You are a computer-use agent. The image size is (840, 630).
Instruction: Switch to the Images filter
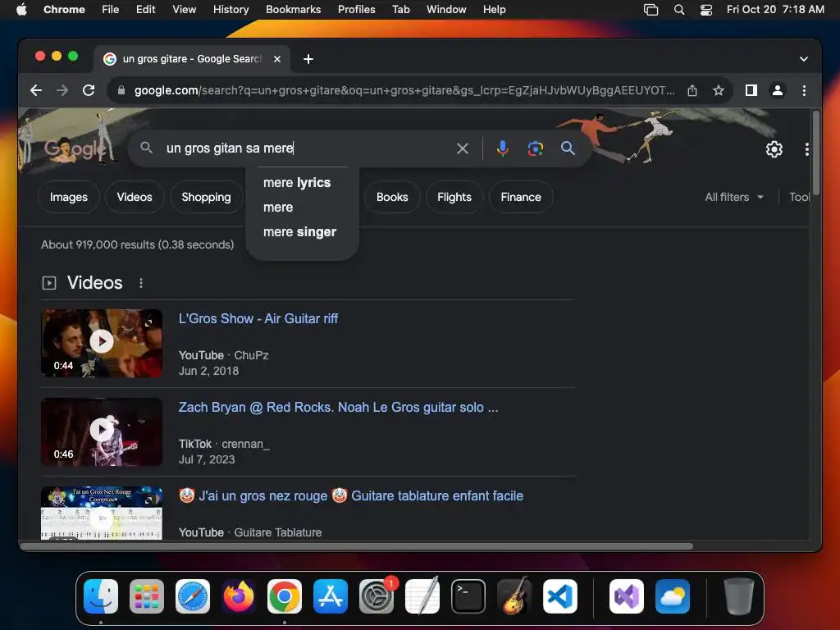point(69,197)
